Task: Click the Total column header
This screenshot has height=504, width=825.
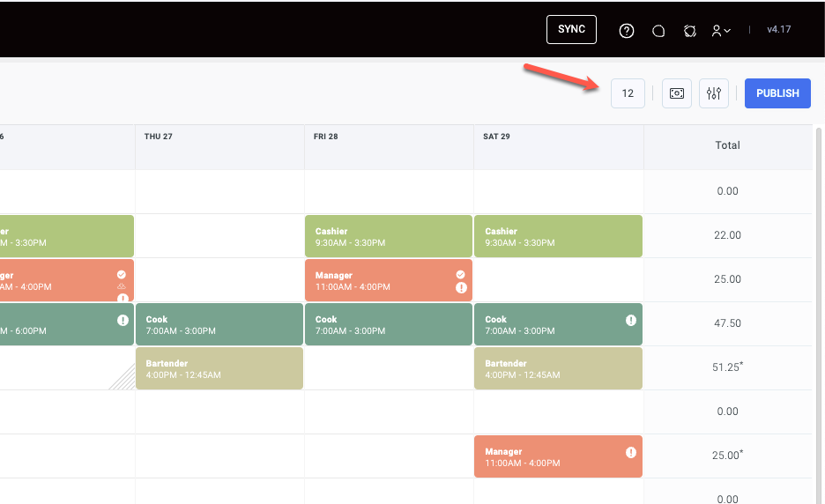Action: coord(727,145)
